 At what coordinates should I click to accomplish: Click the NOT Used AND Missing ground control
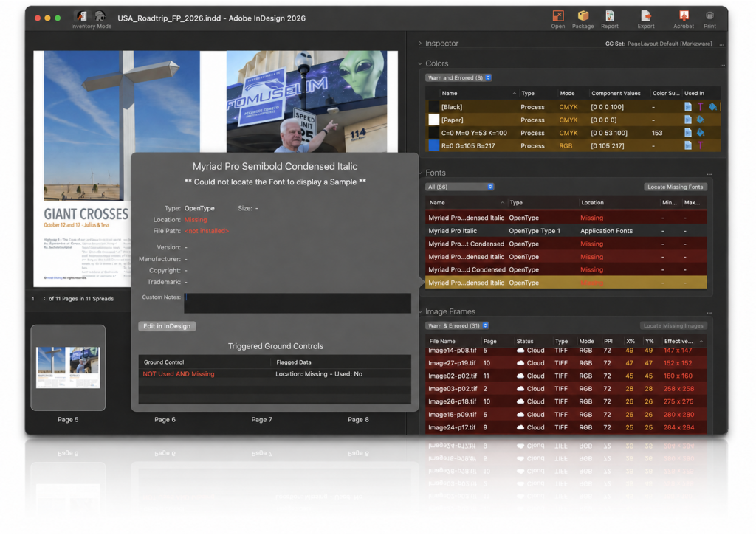point(179,374)
